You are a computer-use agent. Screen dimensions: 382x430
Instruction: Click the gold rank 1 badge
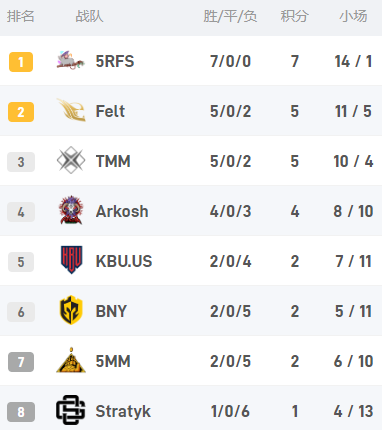(21, 62)
